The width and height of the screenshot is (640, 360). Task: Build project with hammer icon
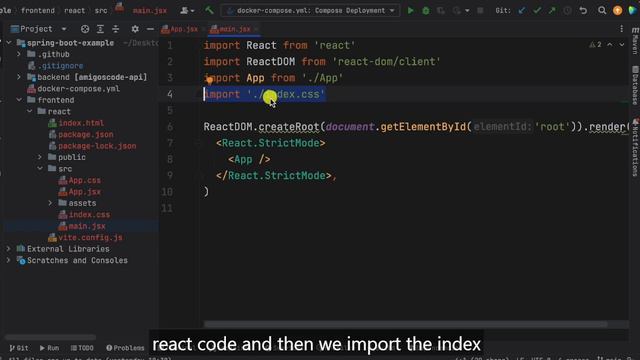[209, 10]
